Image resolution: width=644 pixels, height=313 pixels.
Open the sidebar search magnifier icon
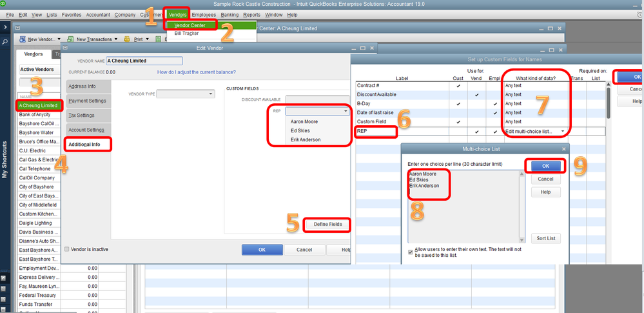click(x=5, y=41)
